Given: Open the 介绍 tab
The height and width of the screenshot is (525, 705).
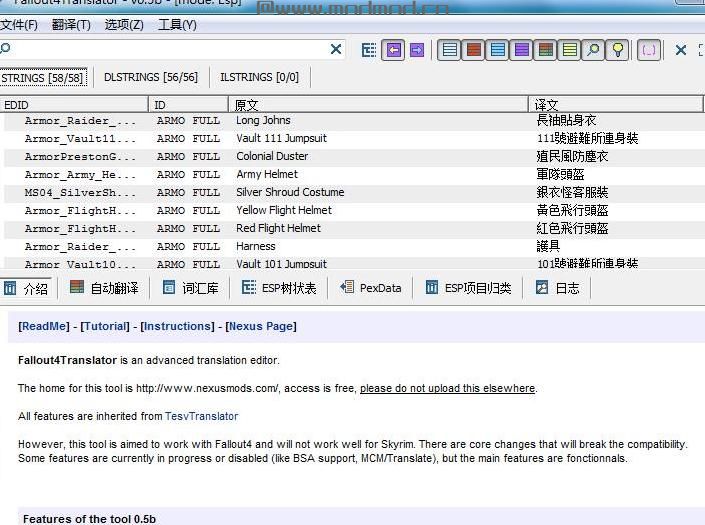Looking at the screenshot, I should click(27, 288).
